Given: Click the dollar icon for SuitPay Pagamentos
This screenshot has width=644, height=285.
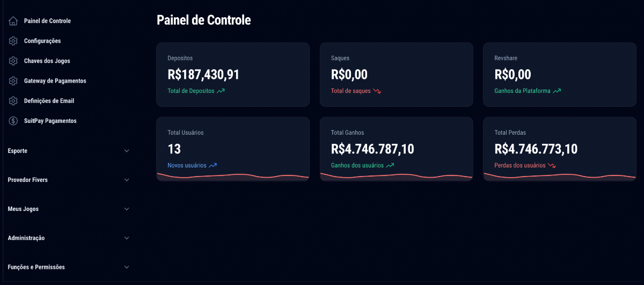Looking at the screenshot, I should 13,121.
